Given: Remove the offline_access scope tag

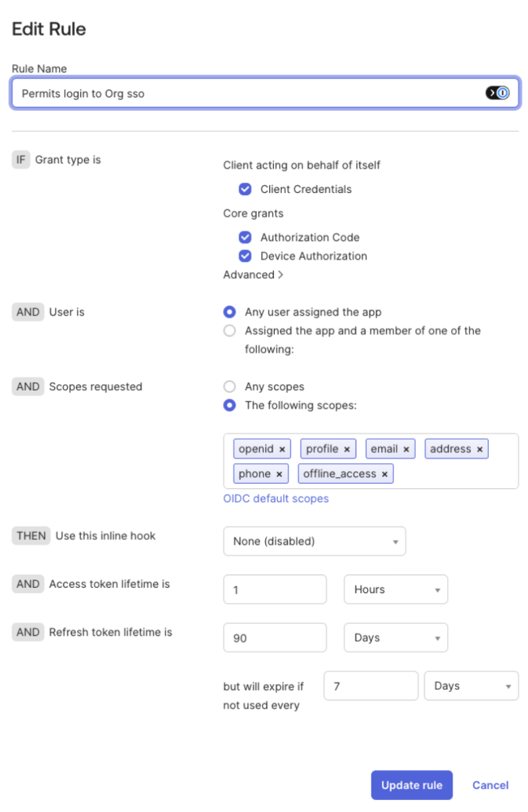Looking at the screenshot, I should (385, 474).
